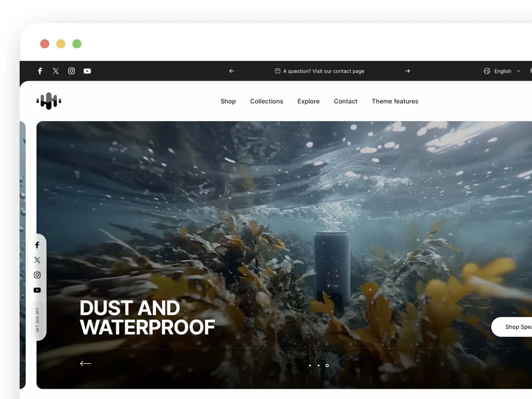Click the sound wave store logo
The image size is (532, 399).
point(49,101)
